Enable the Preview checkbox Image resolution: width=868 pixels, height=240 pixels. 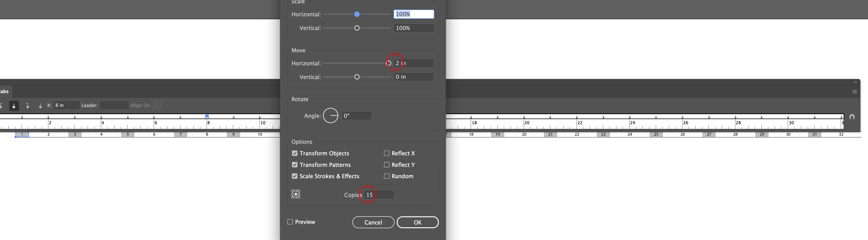point(290,222)
